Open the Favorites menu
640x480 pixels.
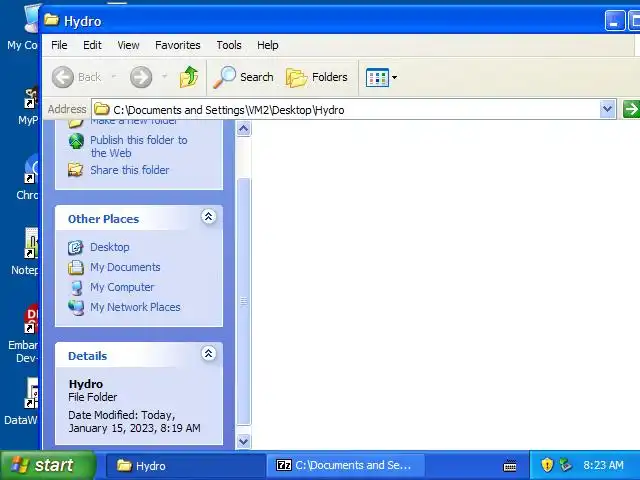point(178,45)
